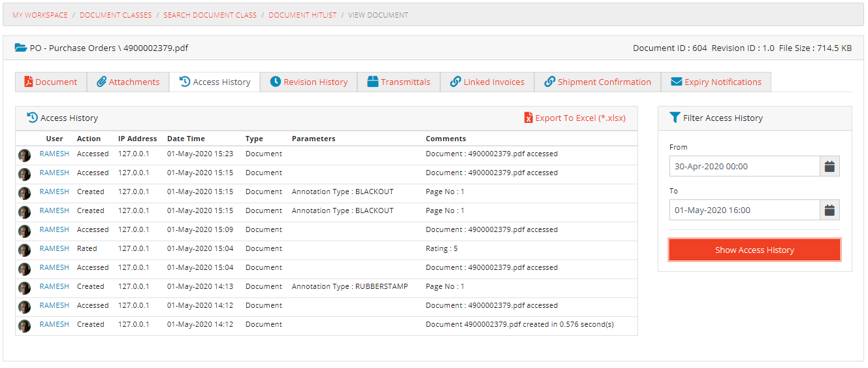Select the 'Revision ID : 1.0' text
Screen dimensions: 868x368
tap(743, 48)
